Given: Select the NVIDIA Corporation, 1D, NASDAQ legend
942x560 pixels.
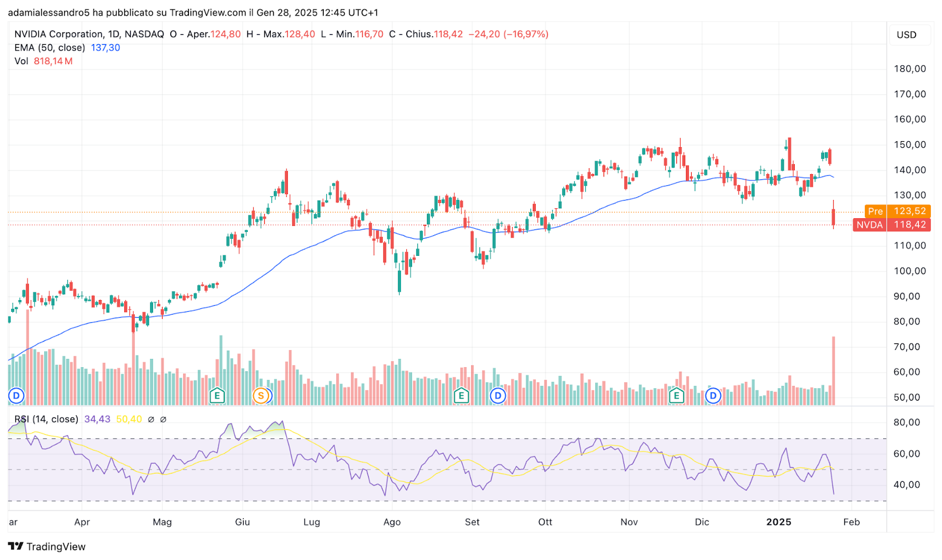Looking at the screenshot, I should pos(89,34).
